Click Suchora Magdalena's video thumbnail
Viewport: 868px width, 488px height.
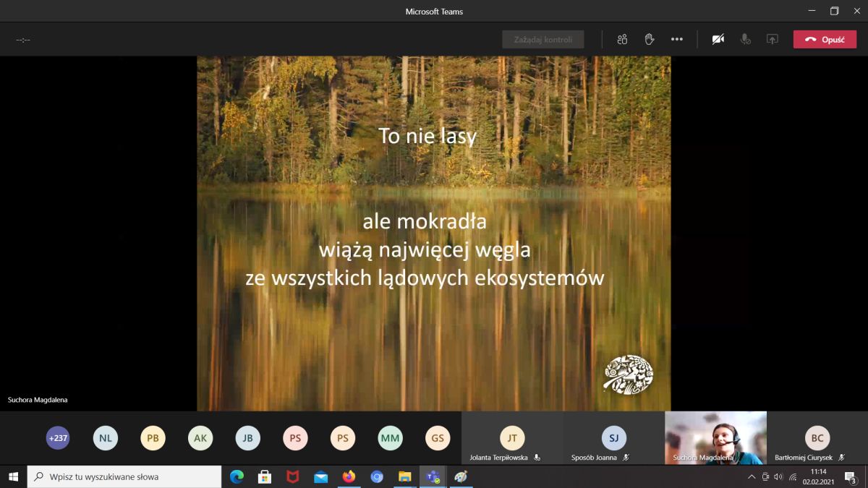tap(715, 438)
